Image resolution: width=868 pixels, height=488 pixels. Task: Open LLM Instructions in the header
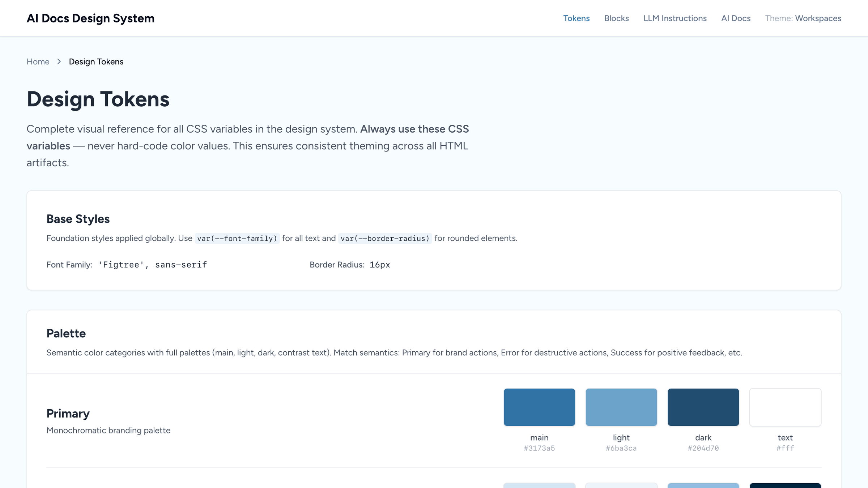pos(675,18)
